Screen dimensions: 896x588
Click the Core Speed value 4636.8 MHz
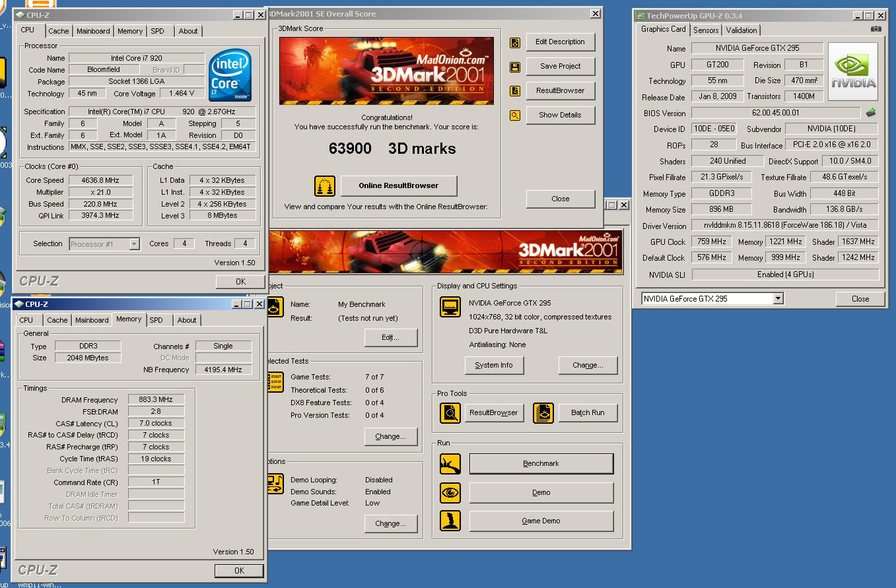[x=100, y=180]
